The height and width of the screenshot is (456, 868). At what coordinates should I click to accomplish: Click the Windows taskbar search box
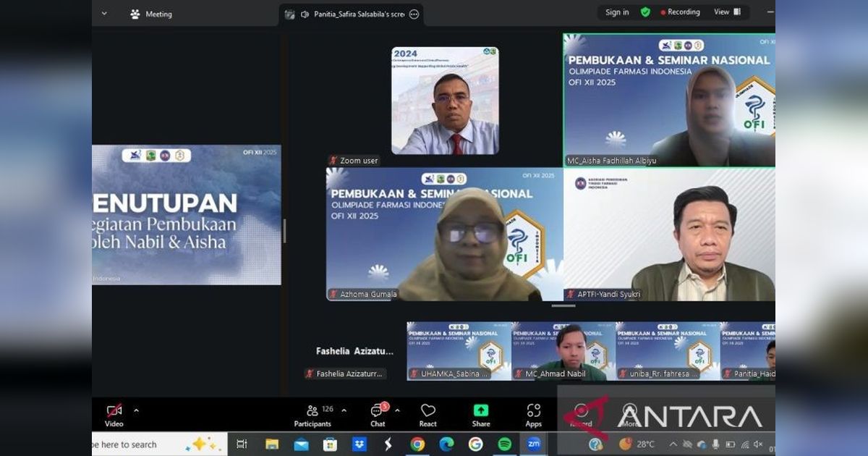[x=160, y=444]
